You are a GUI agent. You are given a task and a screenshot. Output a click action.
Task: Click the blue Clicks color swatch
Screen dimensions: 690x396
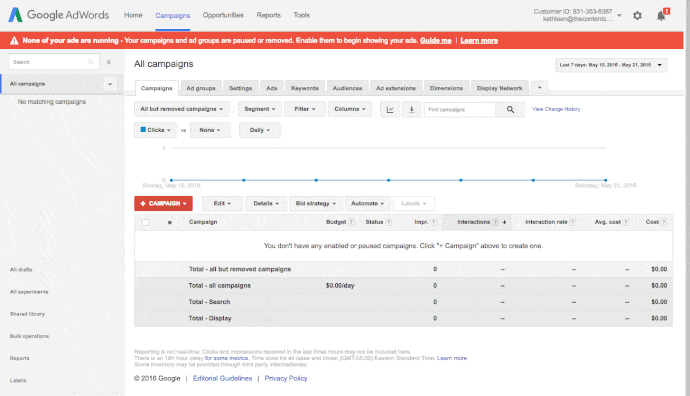(143, 130)
